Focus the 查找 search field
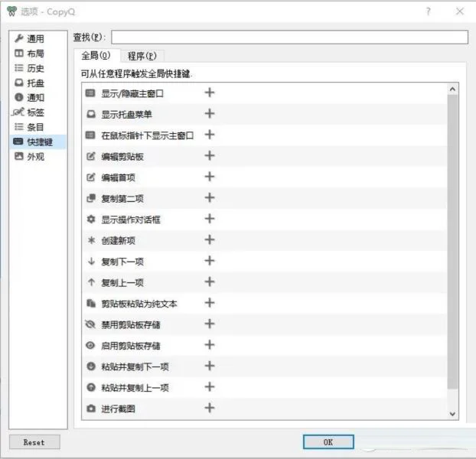The height and width of the screenshot is (459, 476). [289, 37]
